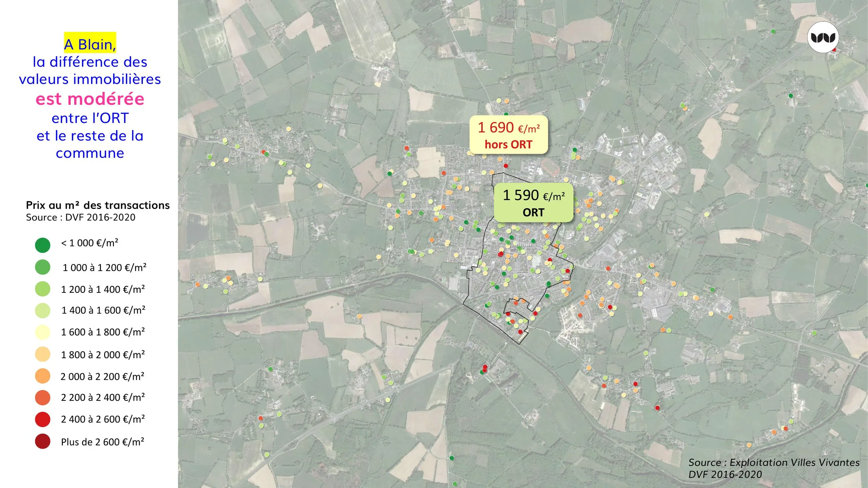
Task: Select the '1 400 à 1 600 €/m²' legend swatch
Action: (43, 311)
